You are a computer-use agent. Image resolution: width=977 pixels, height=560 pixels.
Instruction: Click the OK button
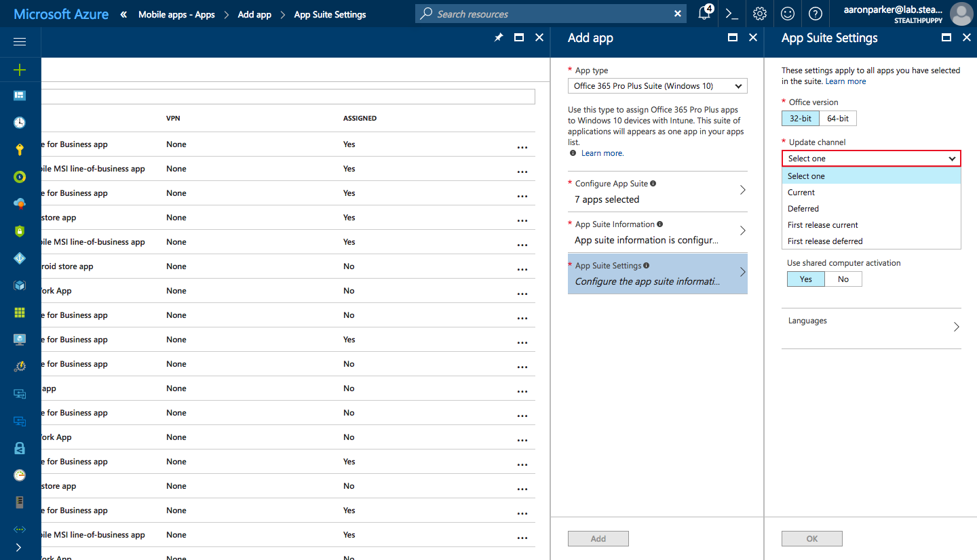click(812, 539)
